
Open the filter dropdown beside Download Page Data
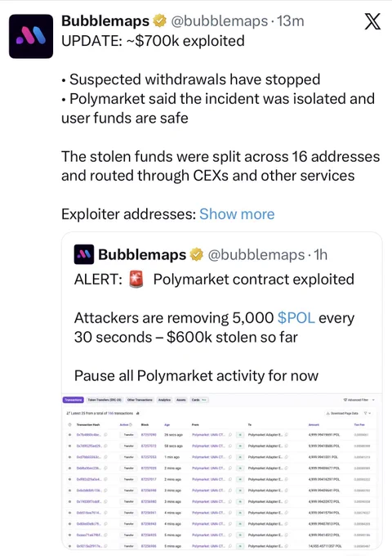(x=367, y=413)
